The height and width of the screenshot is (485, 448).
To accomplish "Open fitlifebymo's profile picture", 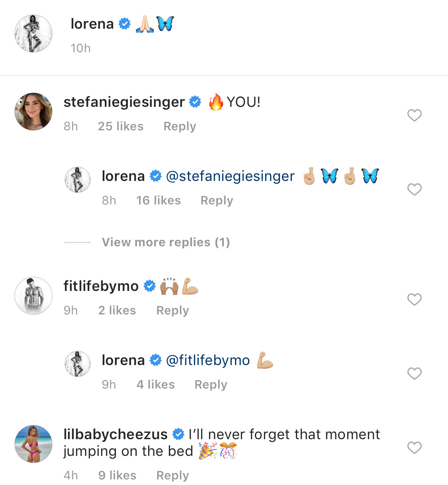I will [x=33, y=296].
